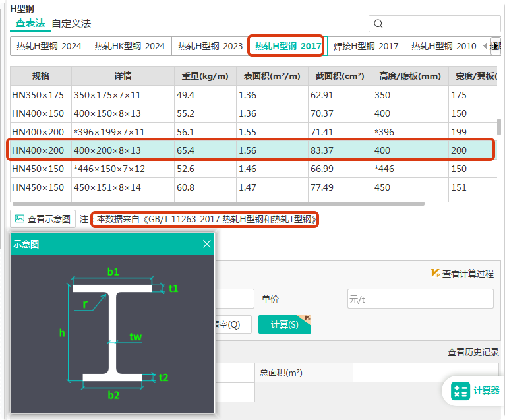Click width value 199

459,132
